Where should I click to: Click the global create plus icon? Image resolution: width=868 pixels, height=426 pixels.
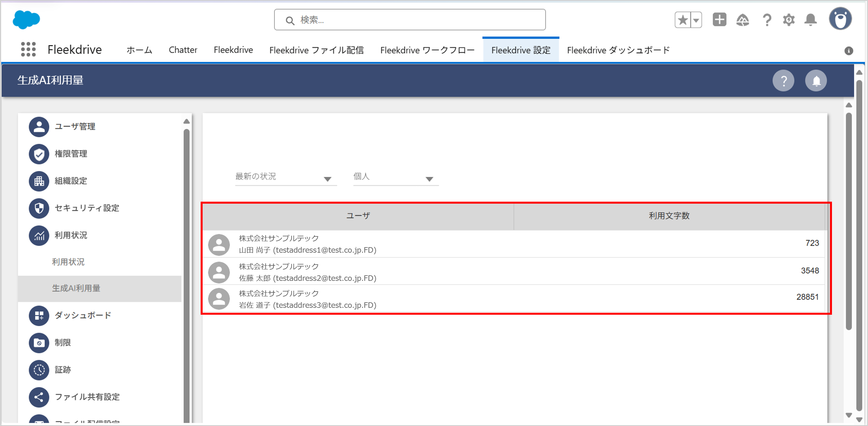coord(719,19)
